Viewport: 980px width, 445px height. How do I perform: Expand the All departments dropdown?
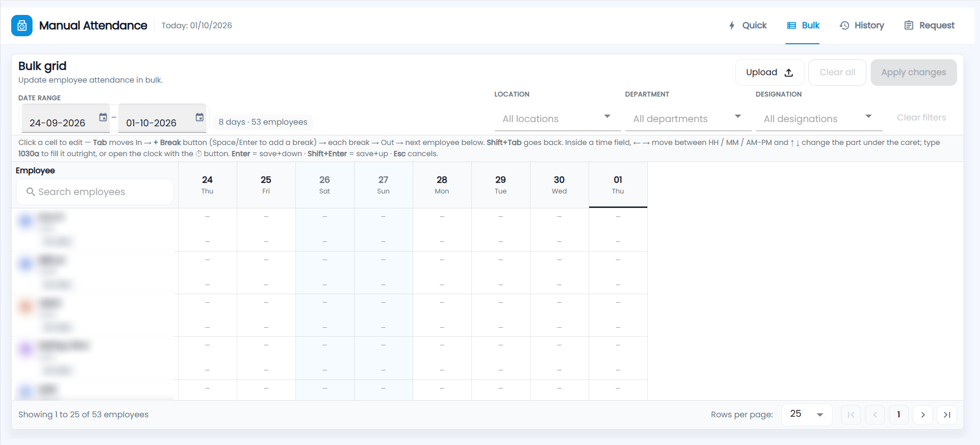click(688, 119)
